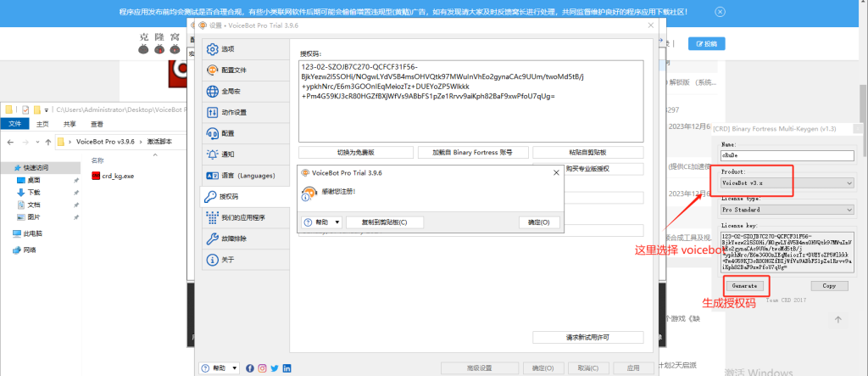Select 图片 in Explorer navigation pane
The image size is (868, 376).
click(34, 216)
